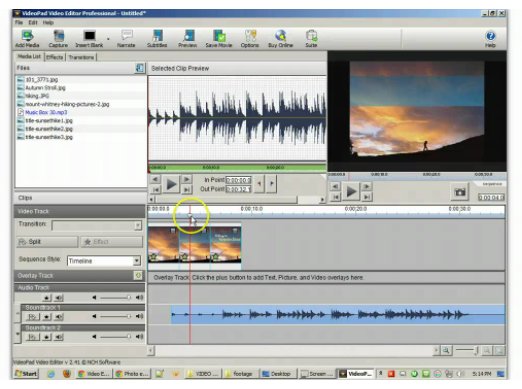Select mount-whitney-hiking-pictures-2.jpg in the file list
Image resolution: width=522 pixels, height=389 pixels.
[67, 104]
